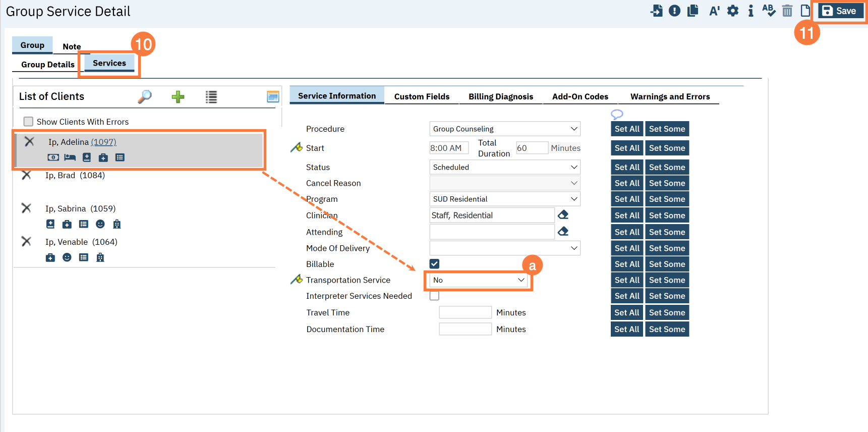This screenshot has width=868, height=432.
Task: Remove Ip, Brad using the X icon
Action: (x=26, y=175)
